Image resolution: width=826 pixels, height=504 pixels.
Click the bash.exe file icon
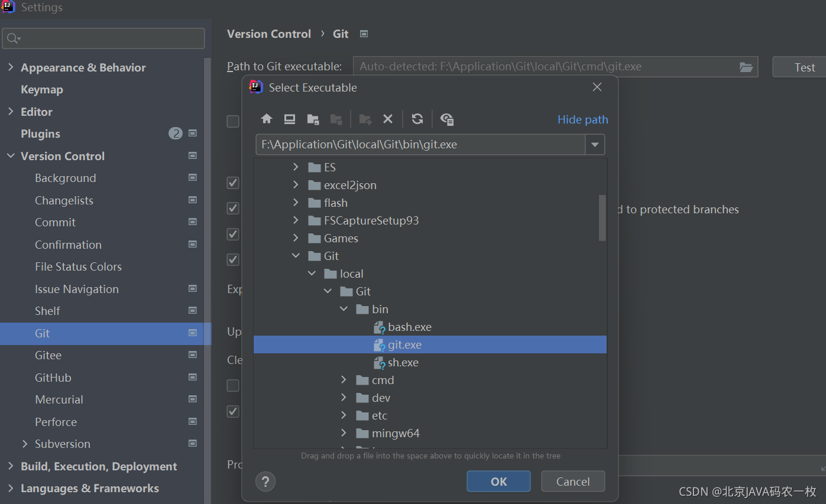pos(380,327)
